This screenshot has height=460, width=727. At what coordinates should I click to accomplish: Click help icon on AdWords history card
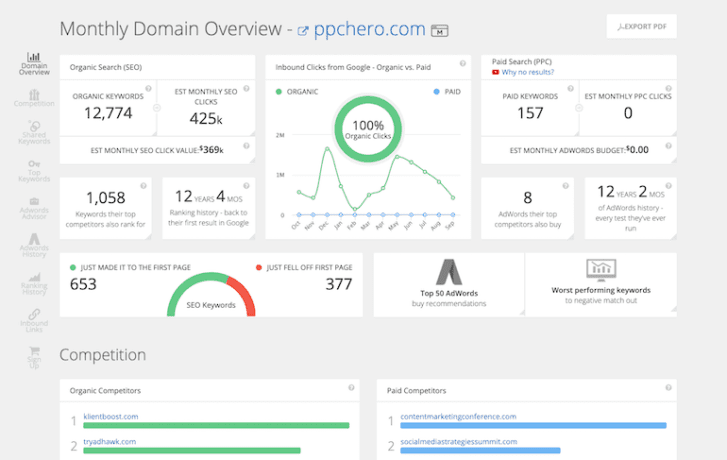(668, 185)
